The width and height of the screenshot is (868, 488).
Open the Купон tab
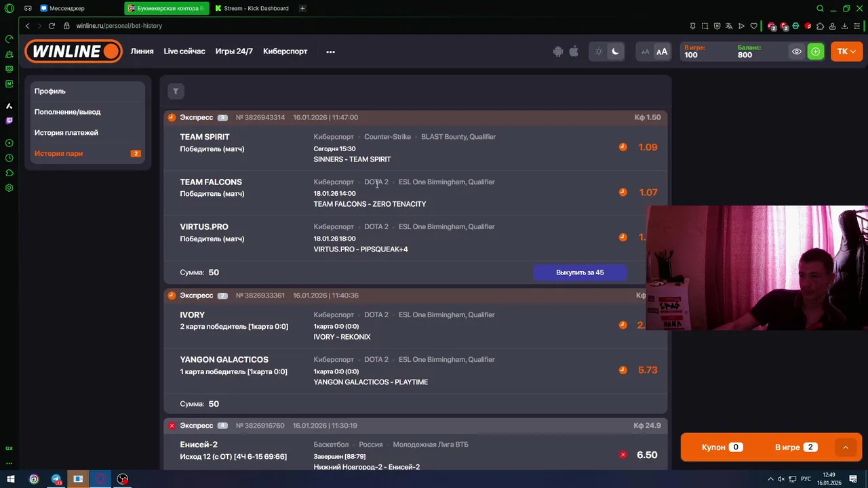tap(722, 447)
